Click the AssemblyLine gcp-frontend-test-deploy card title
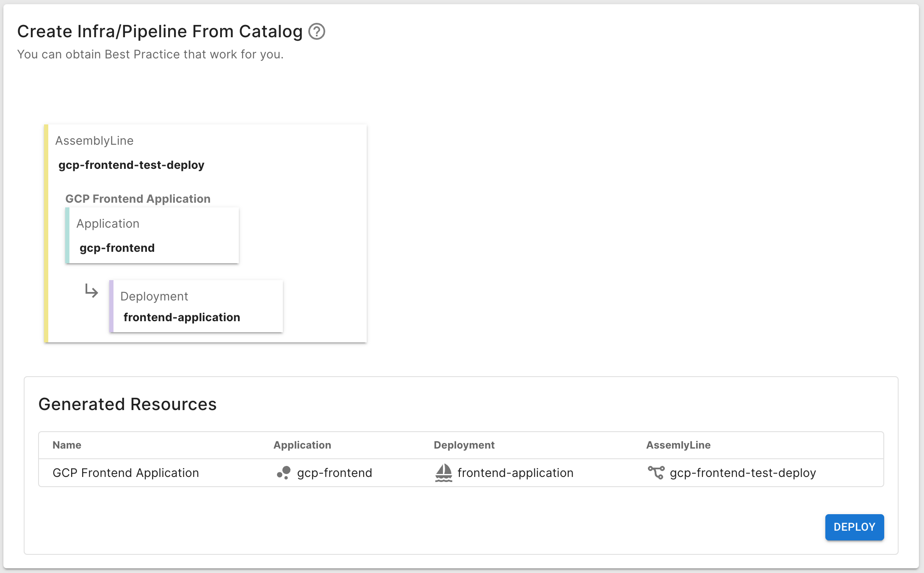Viewport: 924px width, 573px height. [x=131, y=165]
